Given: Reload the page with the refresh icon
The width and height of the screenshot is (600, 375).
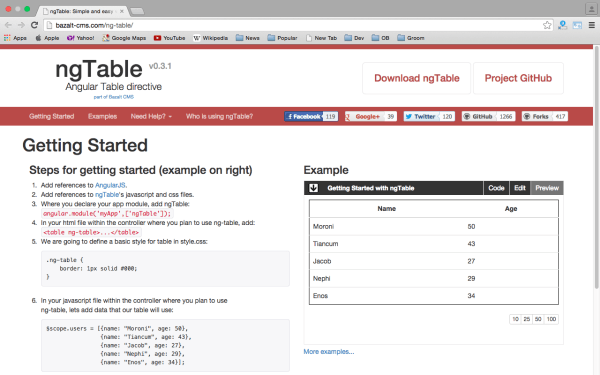Looking at the screenshot, I should click(34, 25).
